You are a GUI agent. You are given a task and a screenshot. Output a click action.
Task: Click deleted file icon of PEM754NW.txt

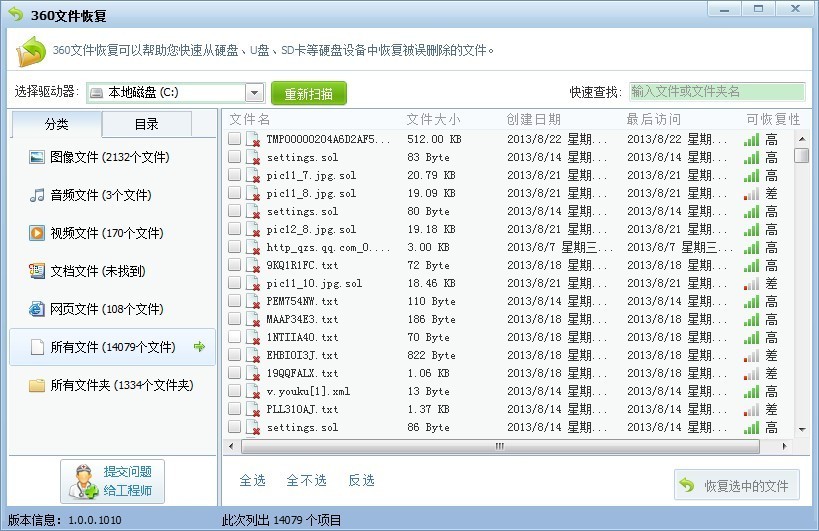click(x=253, y=301)
